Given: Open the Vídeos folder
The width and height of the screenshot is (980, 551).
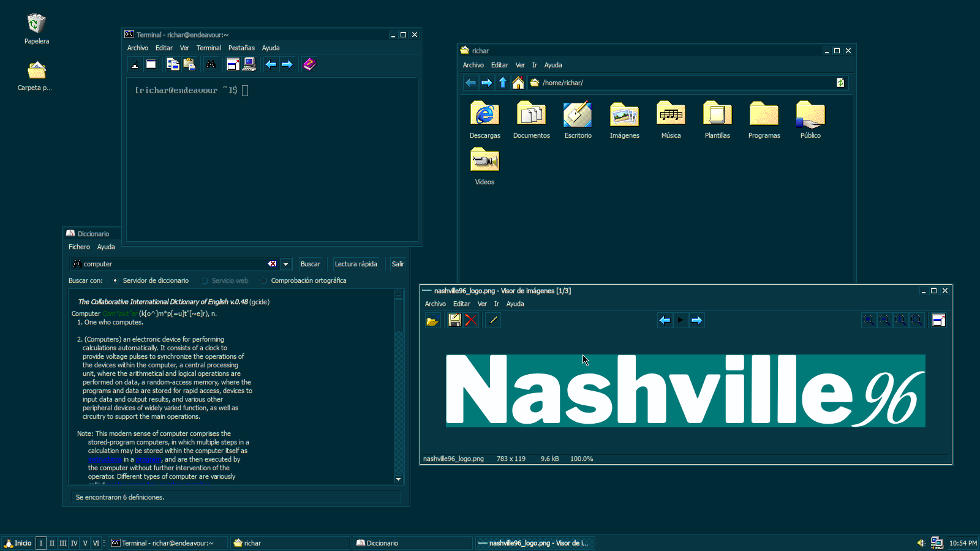Looking at the screenshot, I should click(484, 167).
